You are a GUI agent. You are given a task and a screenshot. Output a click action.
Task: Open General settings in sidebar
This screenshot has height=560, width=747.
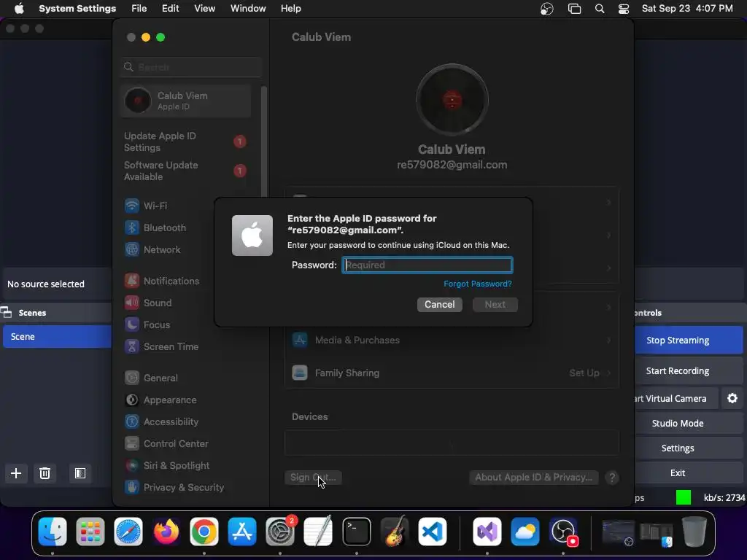pyautogui.click(x=186, y=378)
